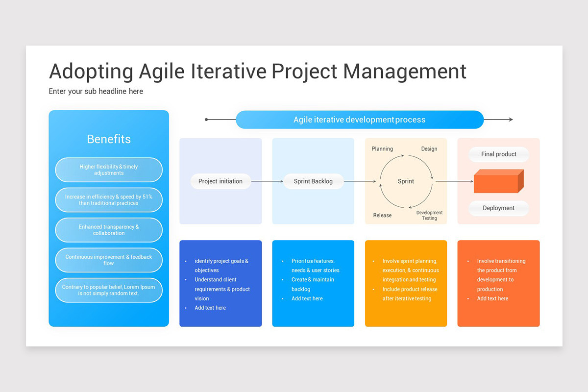
Task: Click the Sprint Backlog pill
Action: 313,181
